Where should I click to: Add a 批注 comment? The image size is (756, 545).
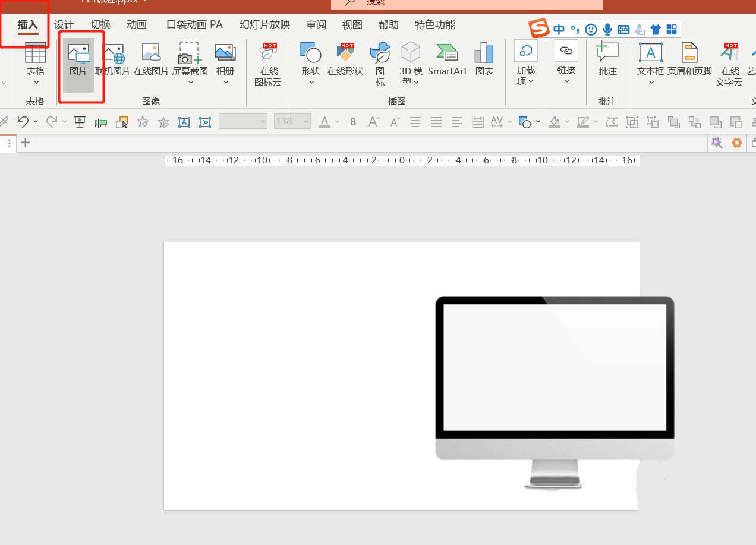[x=607, y=60]
